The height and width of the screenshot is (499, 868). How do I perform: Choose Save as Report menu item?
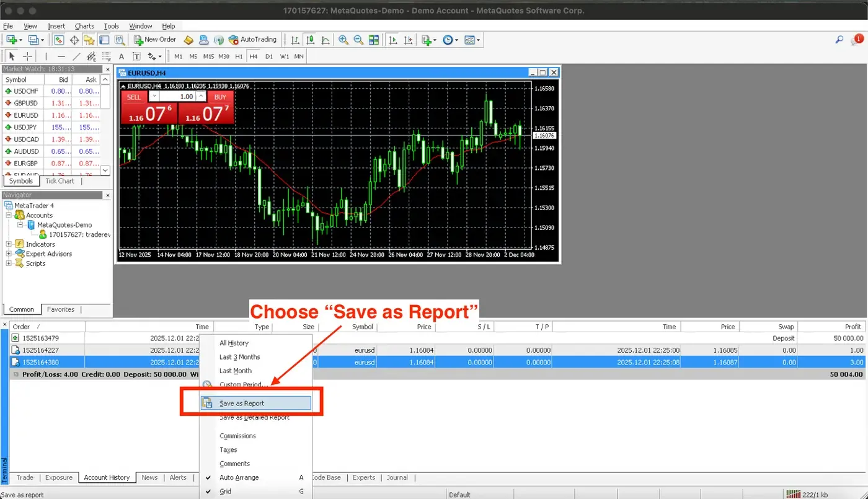[255, 403]
